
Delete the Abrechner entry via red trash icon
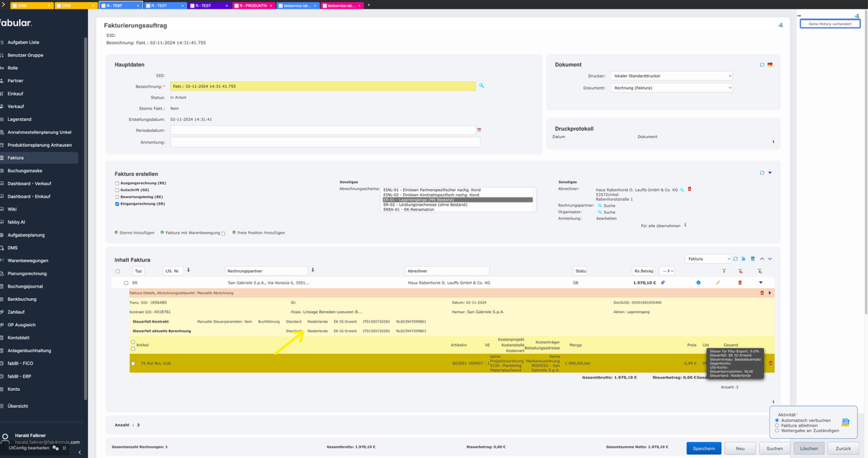[690, 189]
